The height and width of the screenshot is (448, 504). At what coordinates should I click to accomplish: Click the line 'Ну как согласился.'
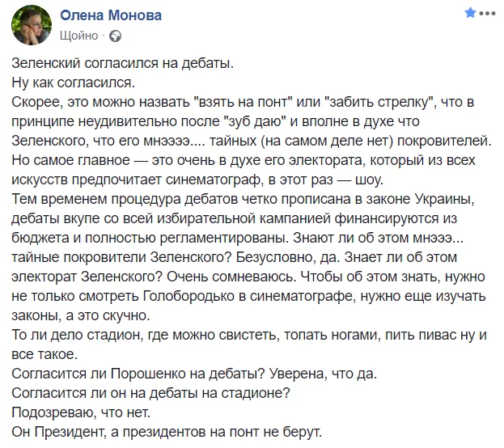[74, 82]
